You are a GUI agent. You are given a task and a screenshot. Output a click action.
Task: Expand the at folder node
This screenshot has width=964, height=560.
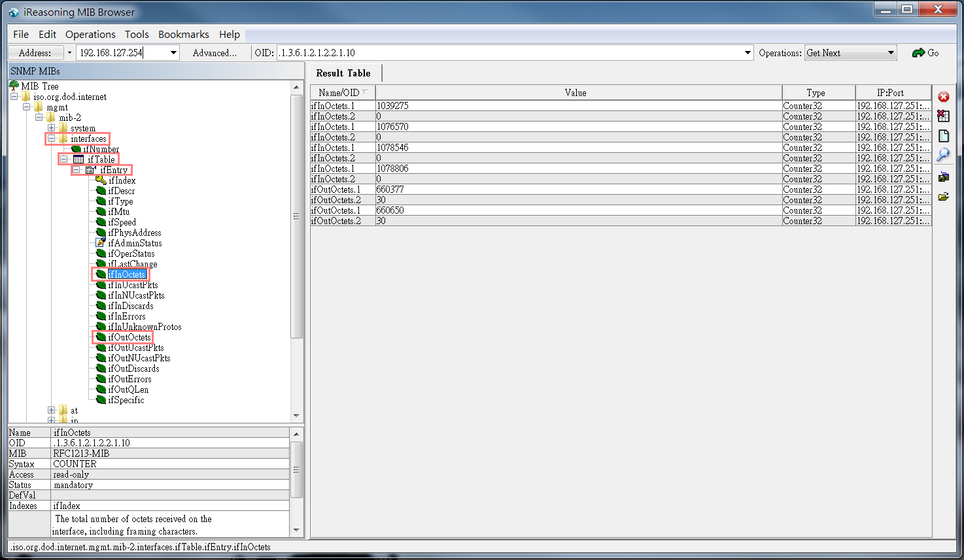[x=52, y=410]
